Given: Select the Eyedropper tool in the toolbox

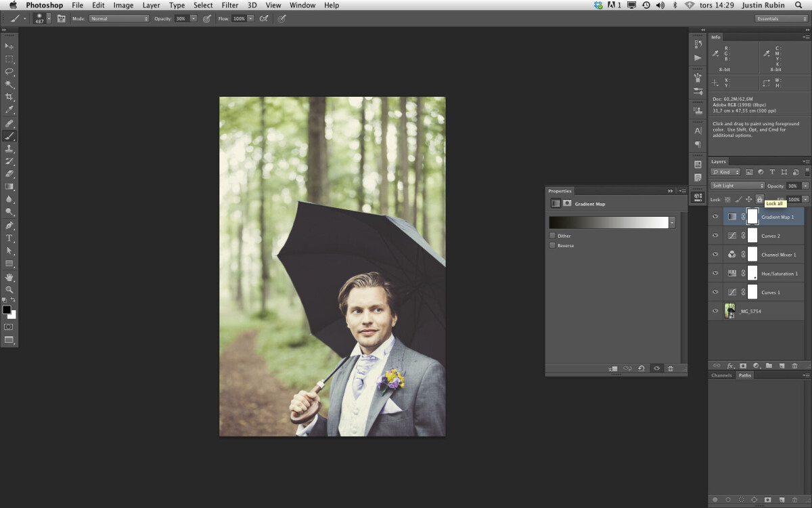Looking at the screenshot, I should click(9, 110).
